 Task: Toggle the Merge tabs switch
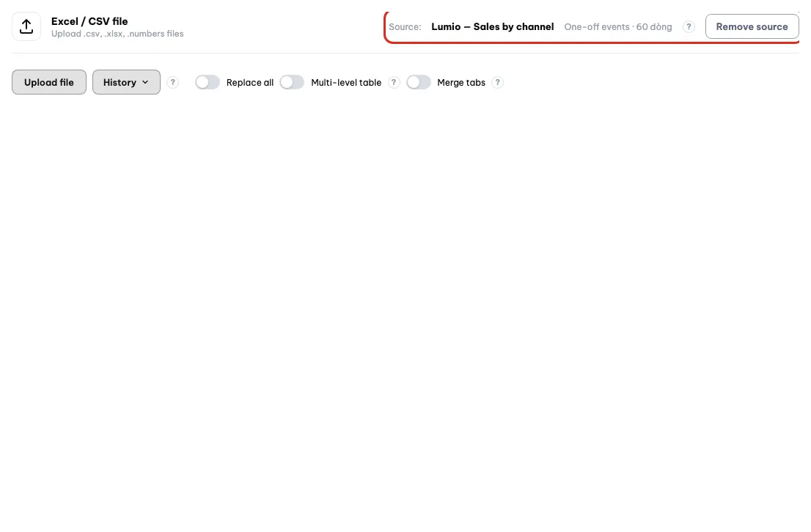coord(419,83)
